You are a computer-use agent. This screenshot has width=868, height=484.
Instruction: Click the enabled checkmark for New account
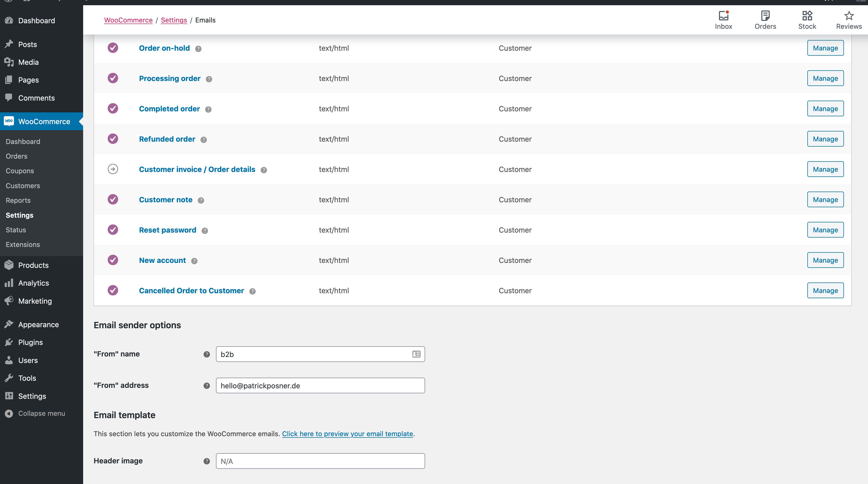113,260
